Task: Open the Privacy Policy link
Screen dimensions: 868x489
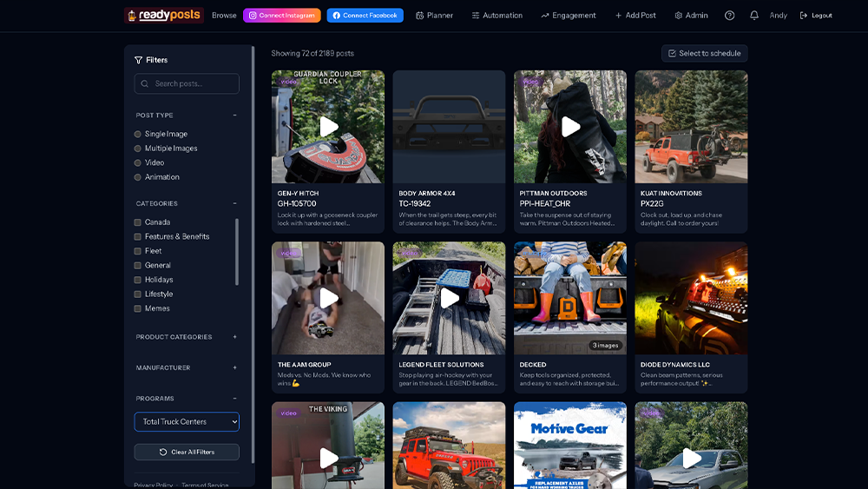Action: click(x=154, y=486)
